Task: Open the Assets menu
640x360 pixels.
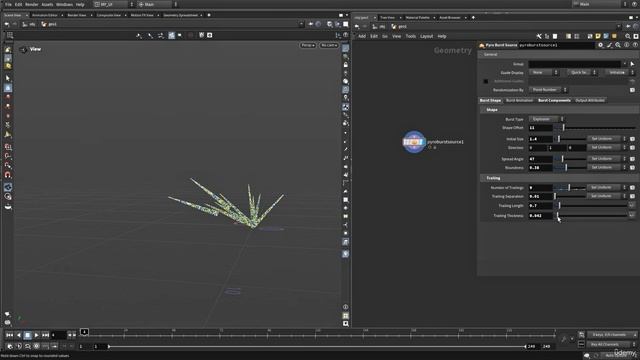Action: pos(47,4)
